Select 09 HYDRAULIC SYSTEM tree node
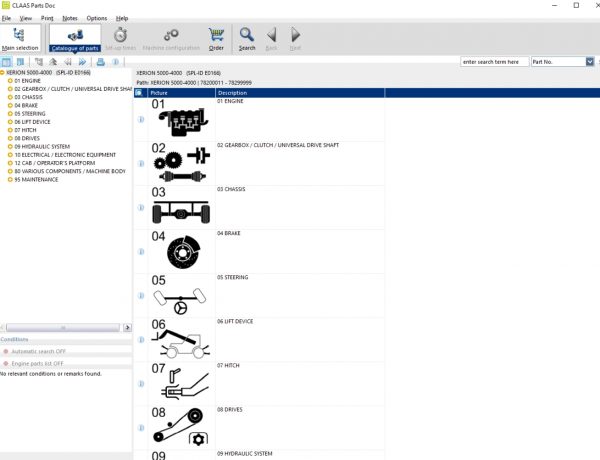The height and width of the screenshot is (460, 600). (42, 147)
